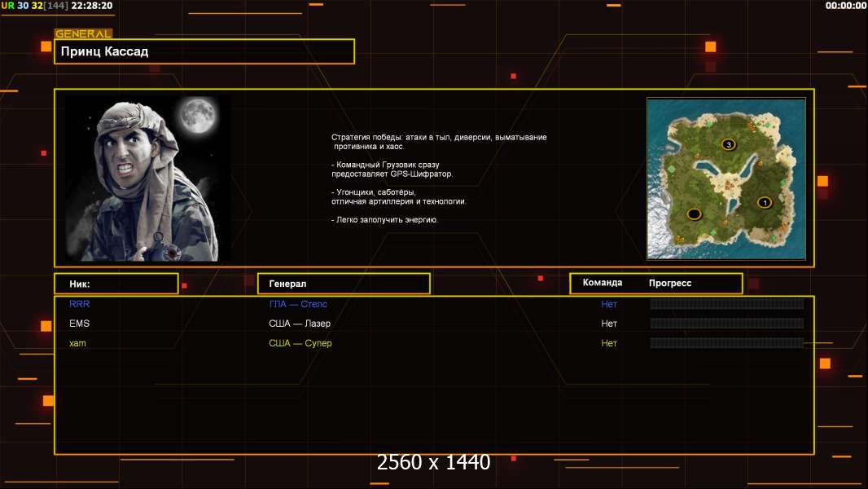Click ГЛА — Стелс general for RRR
Screen dimensions: 868x489
coord(298,304)
